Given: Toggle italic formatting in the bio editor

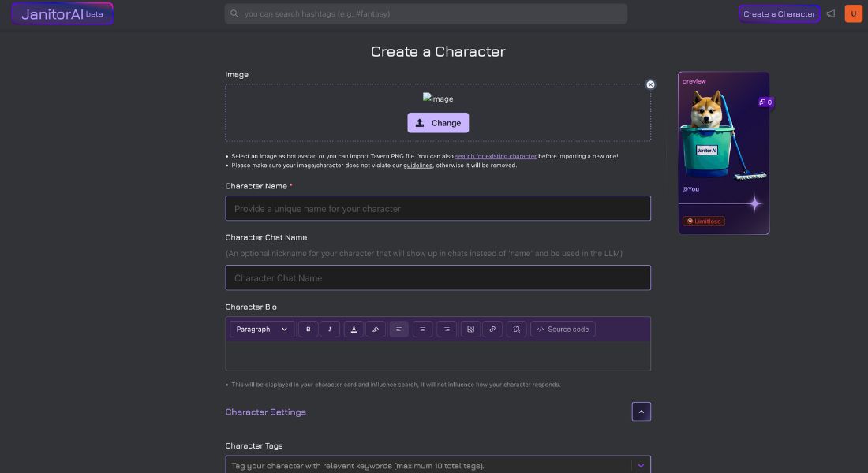Looking at the screenshot, I should 329,329.
